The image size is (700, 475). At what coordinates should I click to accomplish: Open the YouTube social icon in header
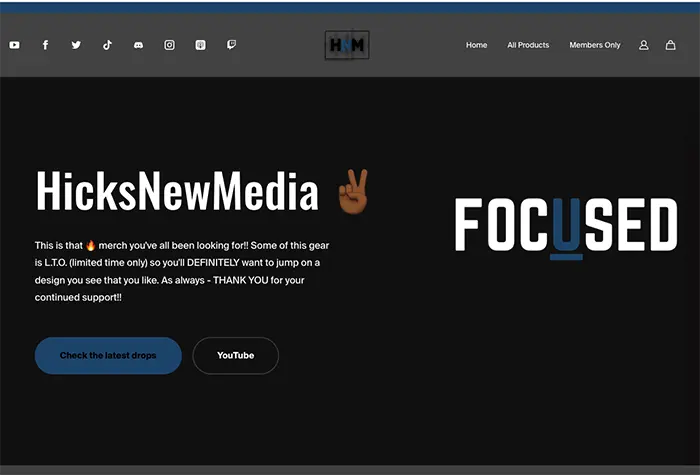(x=14, y=45)
